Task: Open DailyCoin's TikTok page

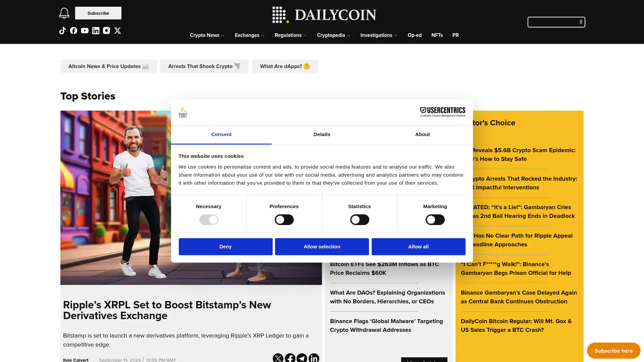Action: pos(62,31)
